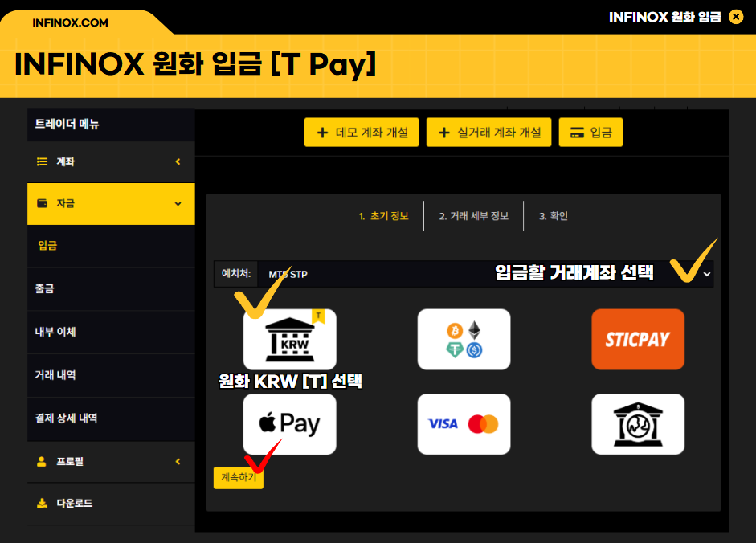
Task: Click the 계좌 list icon in sidebar
Action: pyautogui.click(x=42, y=161)
